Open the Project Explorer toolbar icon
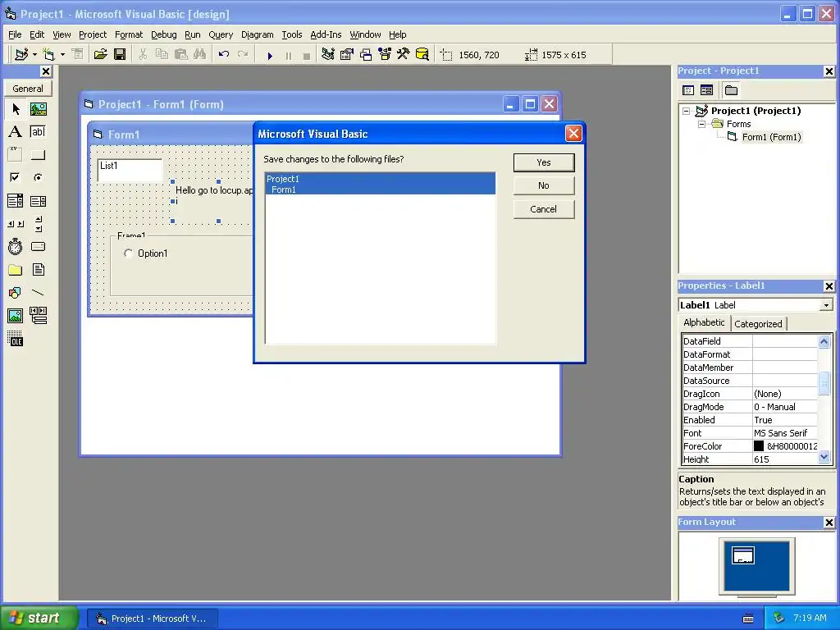The width and height of the screenshot is (840, 630). click(328, 55)
